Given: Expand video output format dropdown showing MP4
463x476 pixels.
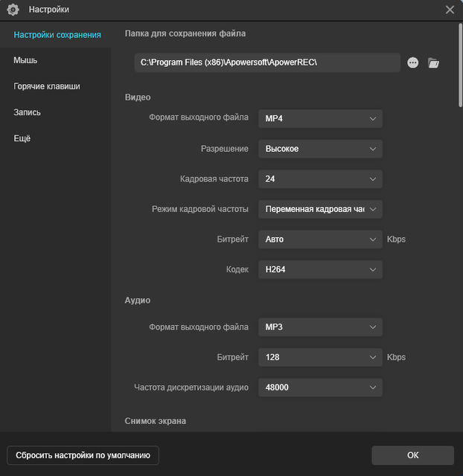Looking at the screenshot, I should click(320, 119).
